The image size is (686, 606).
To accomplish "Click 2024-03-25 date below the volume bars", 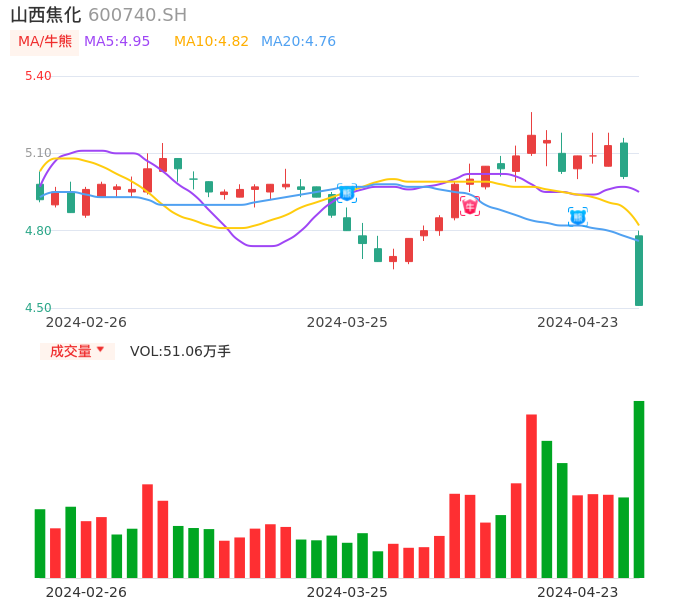I will tap(347, 591).
